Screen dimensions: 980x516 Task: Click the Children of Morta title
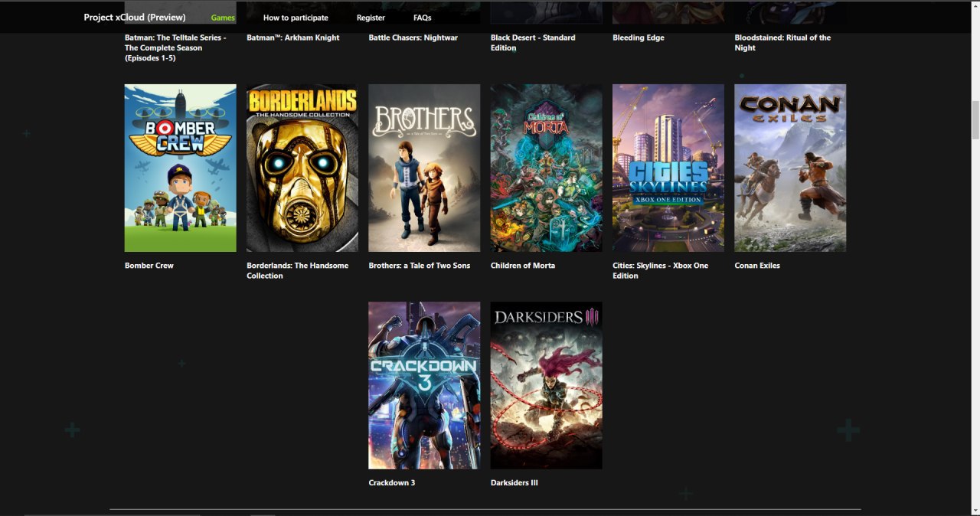pyautogui.click(x=523, y=266)
